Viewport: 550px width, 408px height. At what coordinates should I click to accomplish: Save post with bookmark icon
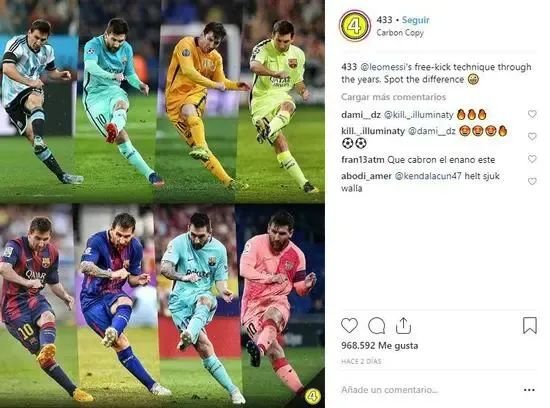pyautogui.click(x=530, y=325)
